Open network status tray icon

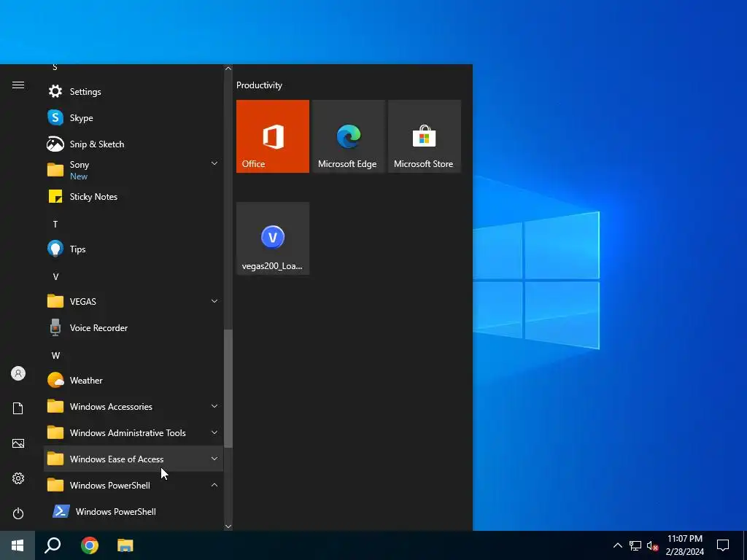pos(635,545)
